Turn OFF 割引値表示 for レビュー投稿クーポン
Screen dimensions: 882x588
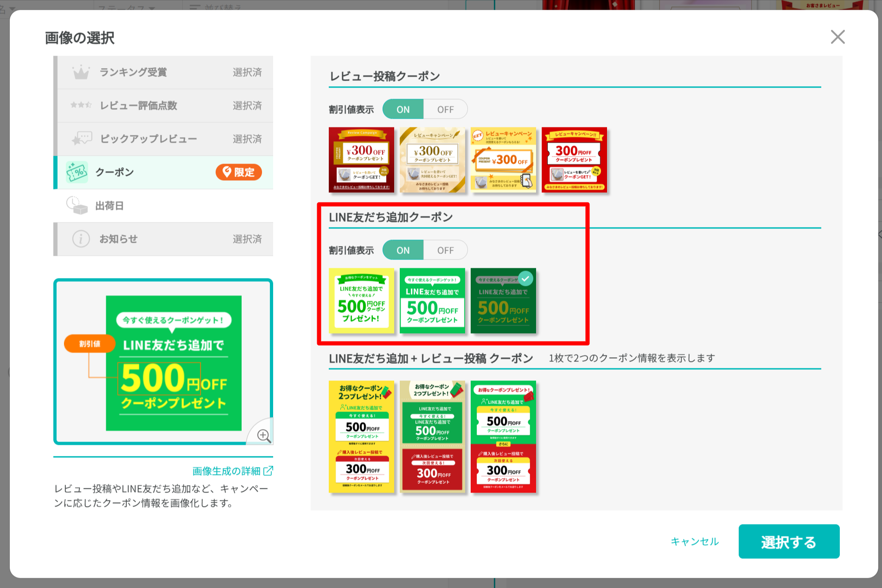[x=445, y=109]
